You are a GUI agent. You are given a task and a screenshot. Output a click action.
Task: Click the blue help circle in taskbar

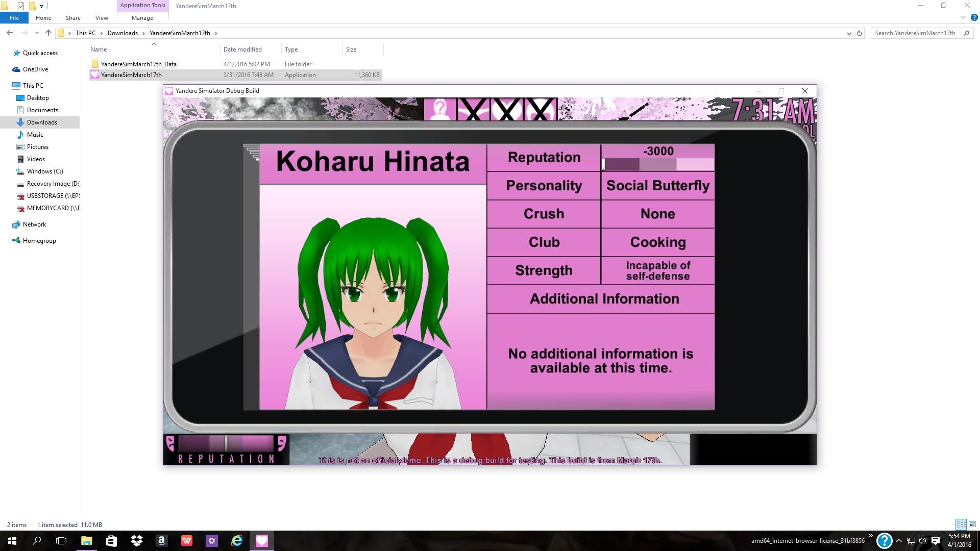pos(884,541)
